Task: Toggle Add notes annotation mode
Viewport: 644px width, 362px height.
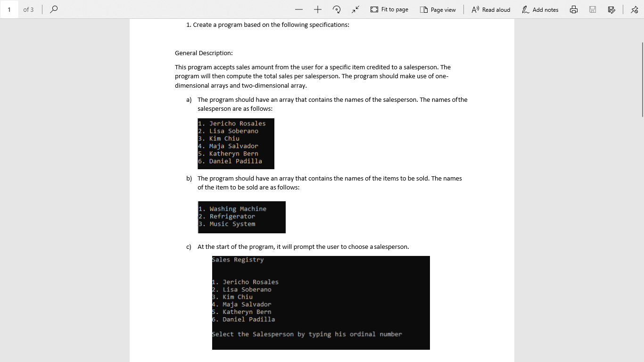Action: 540,9
